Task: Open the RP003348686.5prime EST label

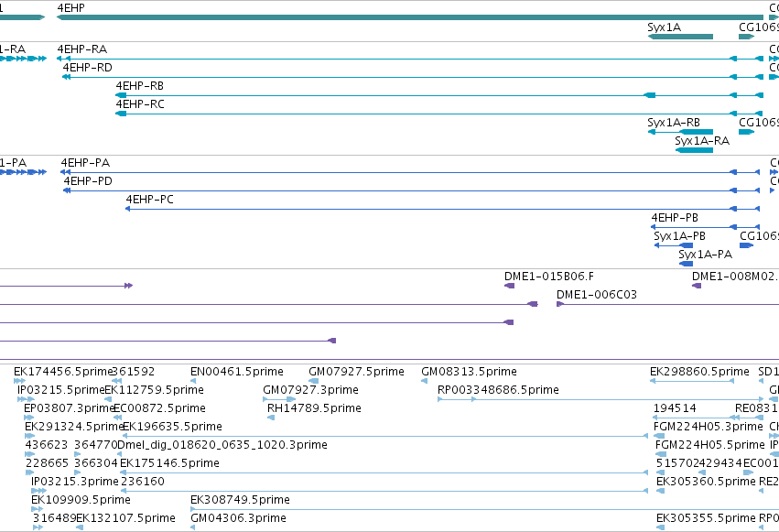Action: point(498,390)
